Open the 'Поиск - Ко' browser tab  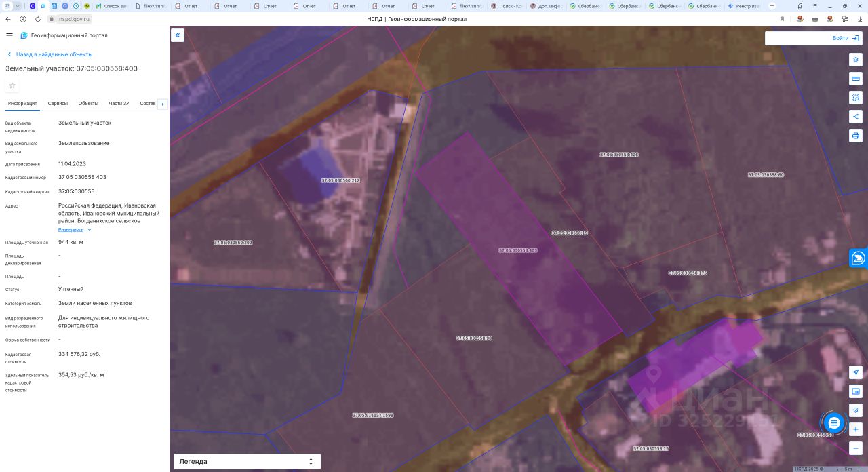(x=507, y=6)
